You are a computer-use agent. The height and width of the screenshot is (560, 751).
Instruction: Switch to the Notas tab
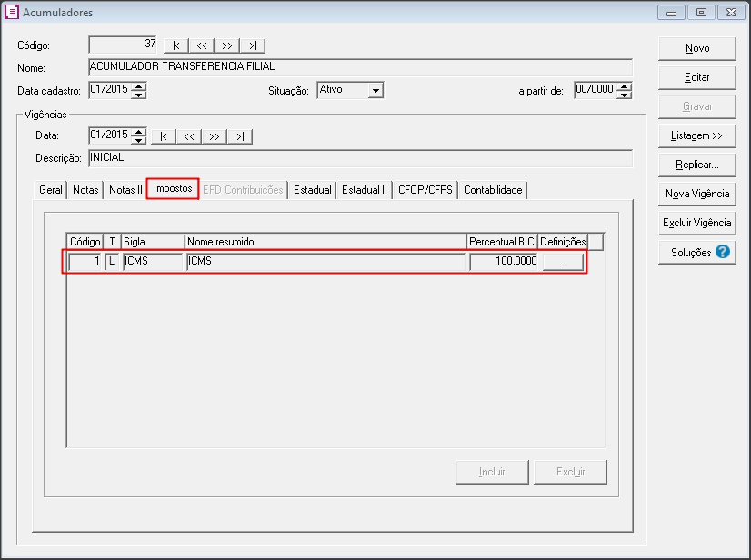(x=85, y=190)
